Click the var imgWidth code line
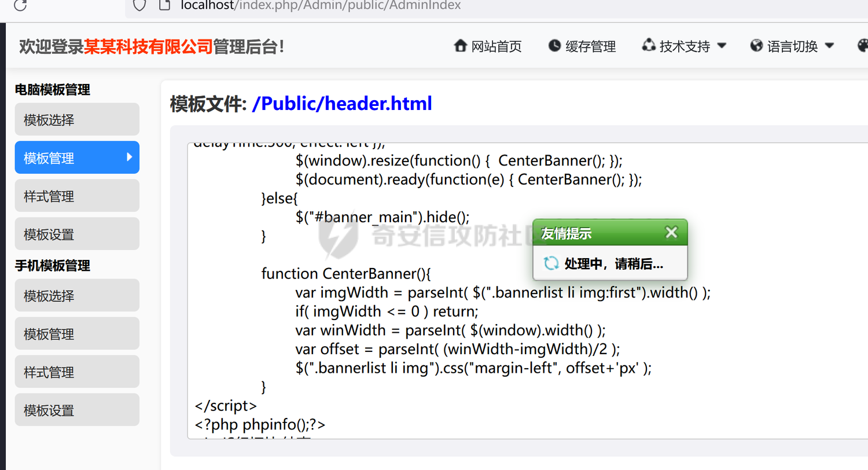Viewport: 868px width, 470px height. [x=503, y=292]
